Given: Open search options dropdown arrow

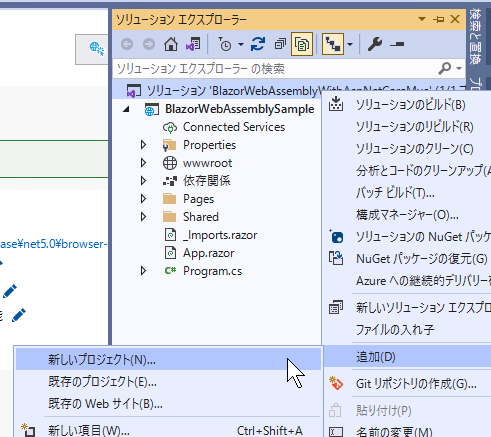Looking at the screenshot, I should click(x=459, y=69).
